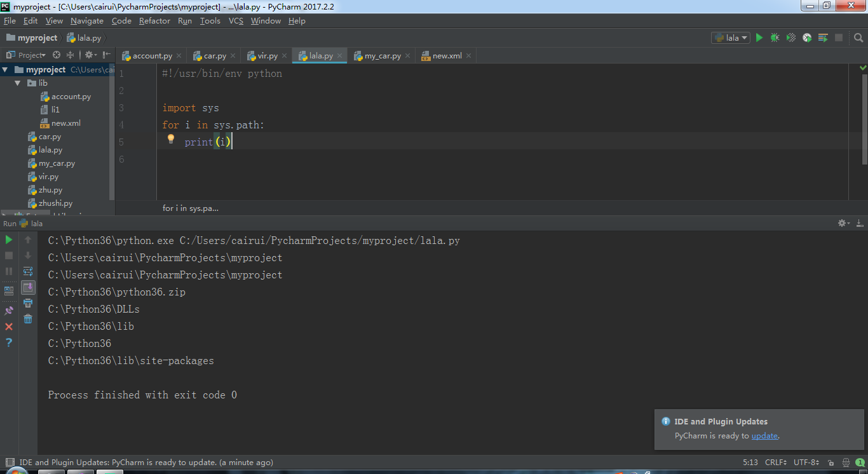Hide the Run panel with download-arrow icon
Viewport: 868px width, 474px height.
click(x=860, y=223)
